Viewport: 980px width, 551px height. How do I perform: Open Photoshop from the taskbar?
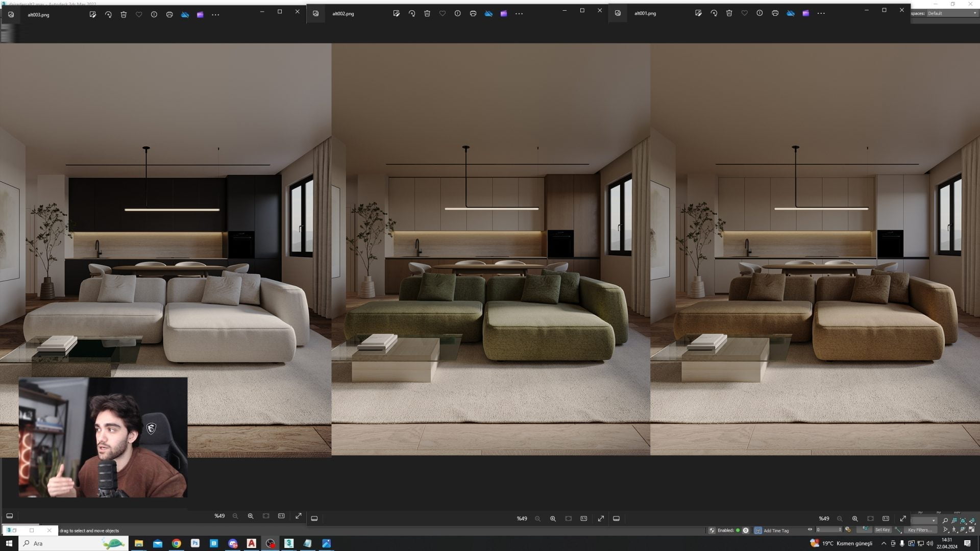click(x=195, y=543)
